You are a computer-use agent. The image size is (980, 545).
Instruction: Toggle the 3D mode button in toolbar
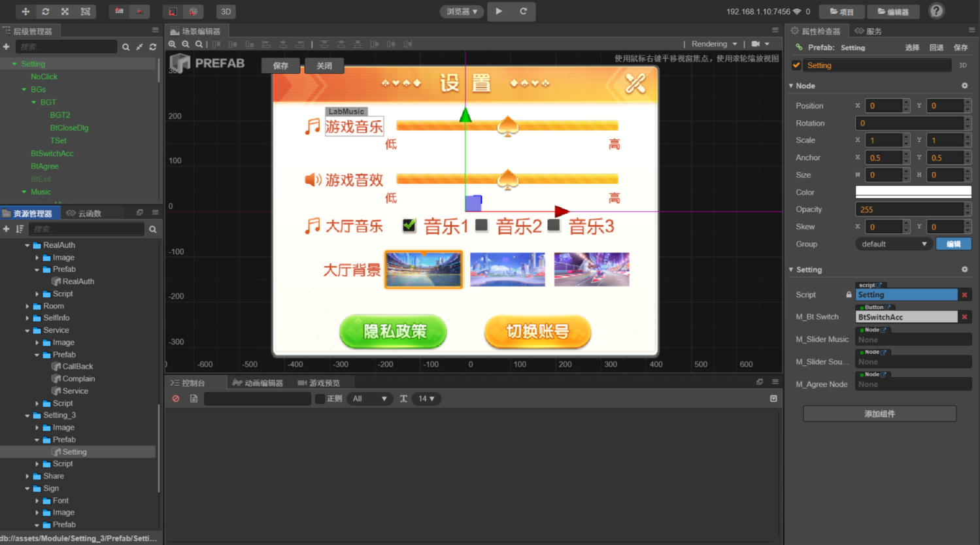pos(226,12)
